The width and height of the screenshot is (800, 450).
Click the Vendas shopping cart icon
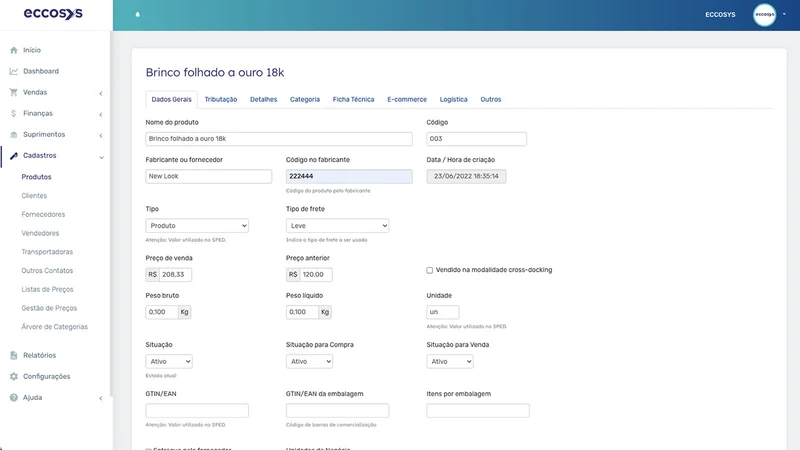coord(14,92)
